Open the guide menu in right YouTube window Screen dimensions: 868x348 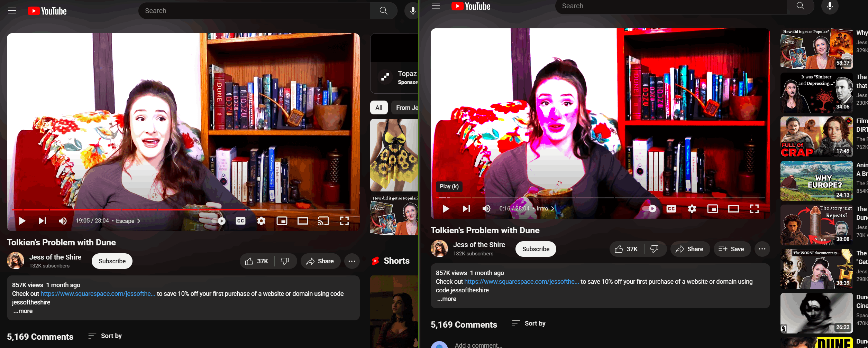click(x=436, y=6)
